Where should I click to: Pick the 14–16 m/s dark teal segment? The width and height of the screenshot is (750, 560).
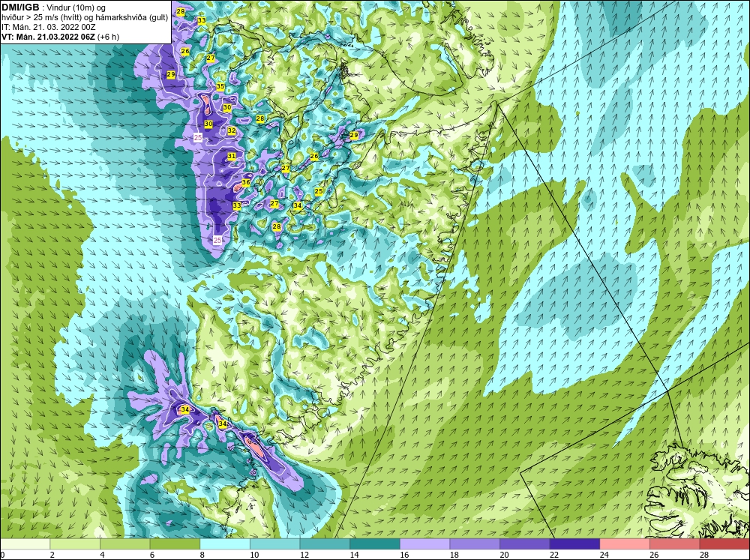pyautogui.click(x=375, y=544)
